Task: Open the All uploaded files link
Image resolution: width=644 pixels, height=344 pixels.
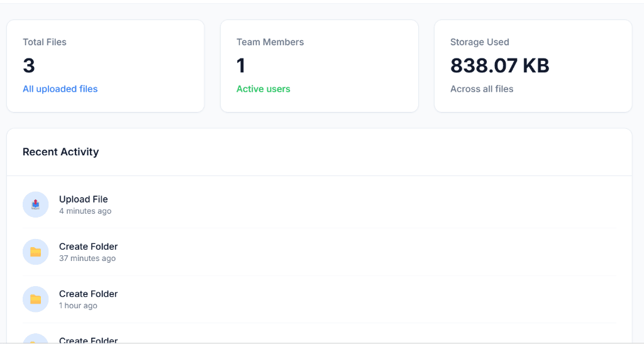Action: pos(60,89)
